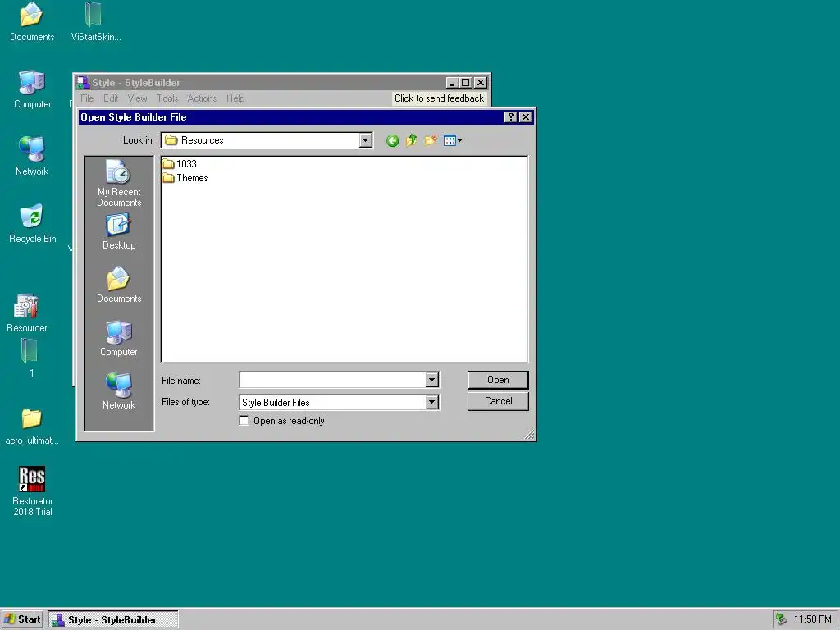Viewport: 840px width, 630px height.
Task: Select the Recycle Bin desktop icon
Action: [32, 224]
